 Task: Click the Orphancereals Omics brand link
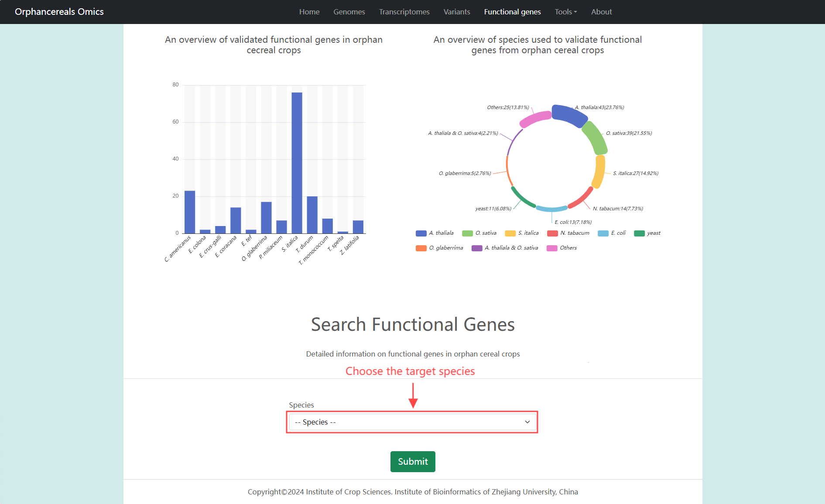(x=59, y=12)
